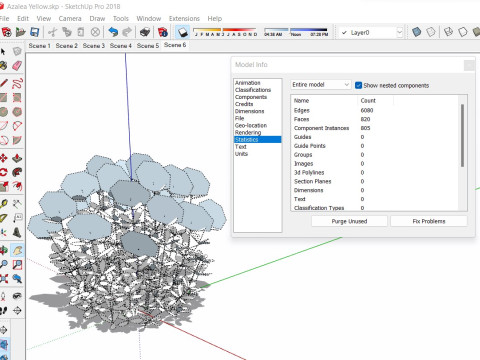
Task: Select Components in Model Info list
Action: pyautogui.click(x=251, y=97)
